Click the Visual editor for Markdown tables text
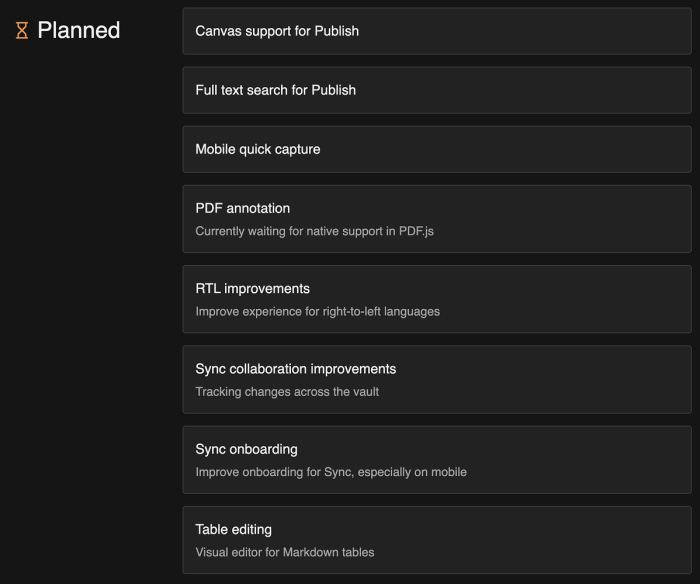This screenshot has width=700, height=584. pos(285,552)
